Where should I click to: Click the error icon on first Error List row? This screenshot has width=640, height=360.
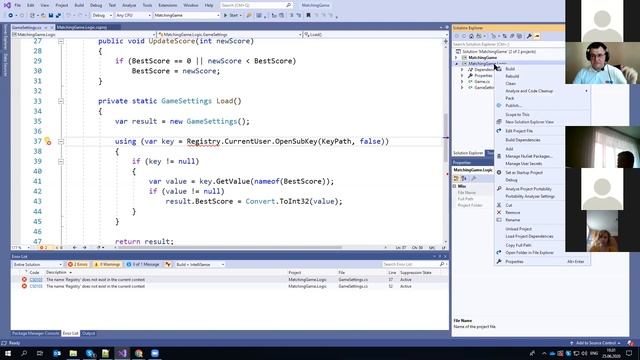(24, 280)
